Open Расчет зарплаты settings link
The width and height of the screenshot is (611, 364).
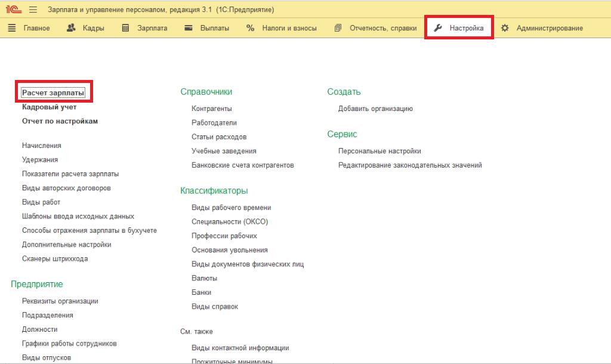pos(53,93)
